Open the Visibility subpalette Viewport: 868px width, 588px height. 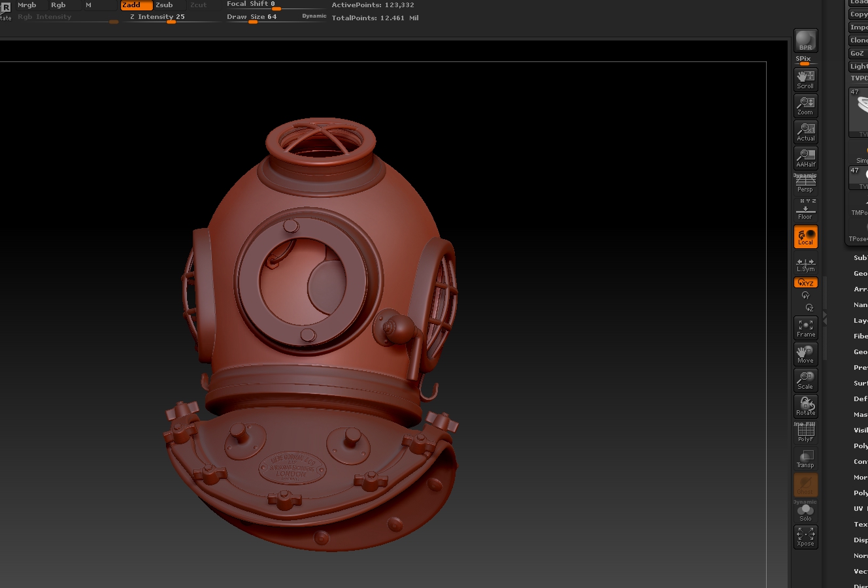pyautogui.click(x=860, y=431)
